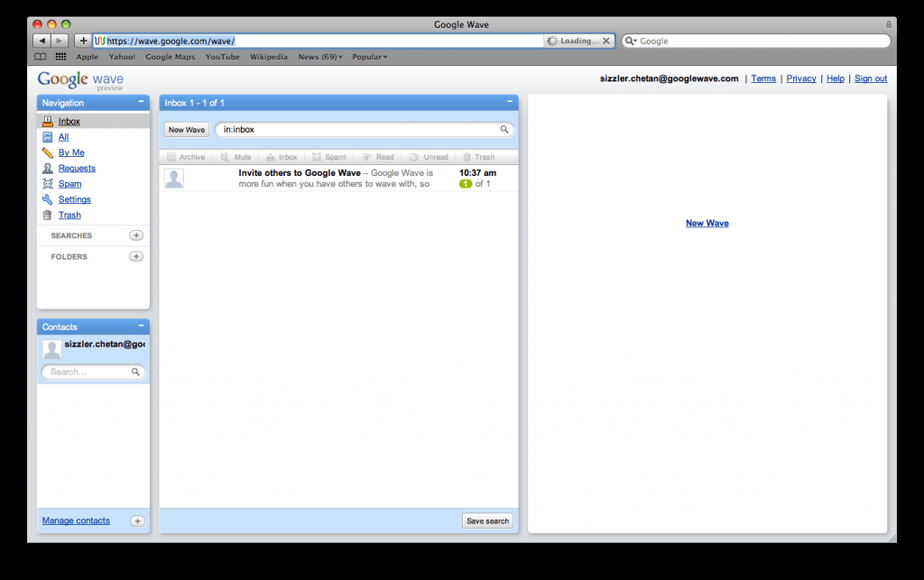This screenshot has height=580, width=924.
Task: Click the Google wave preview logo
Action: (x=80, y=80)
